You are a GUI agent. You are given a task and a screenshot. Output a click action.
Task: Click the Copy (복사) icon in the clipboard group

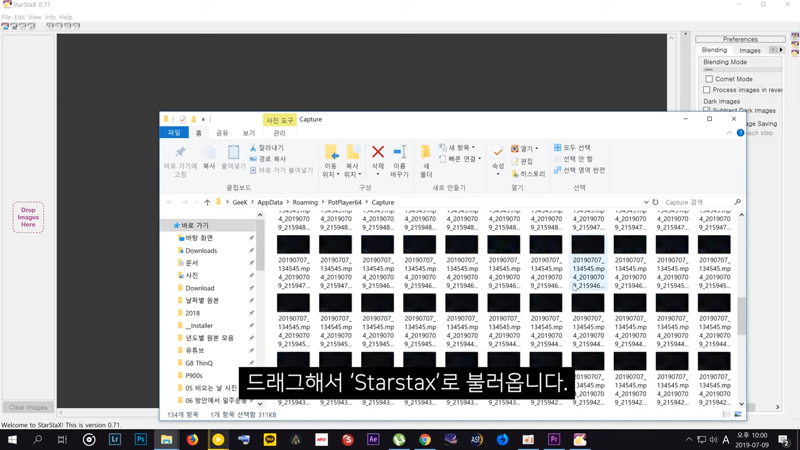[x=209, y=153]
